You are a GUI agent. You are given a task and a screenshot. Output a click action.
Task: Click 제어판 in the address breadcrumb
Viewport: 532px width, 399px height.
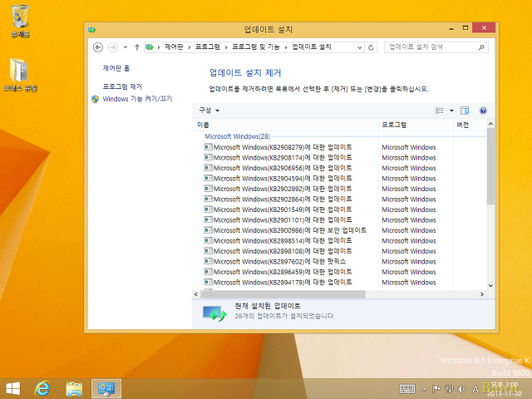[x=174, y=47]
